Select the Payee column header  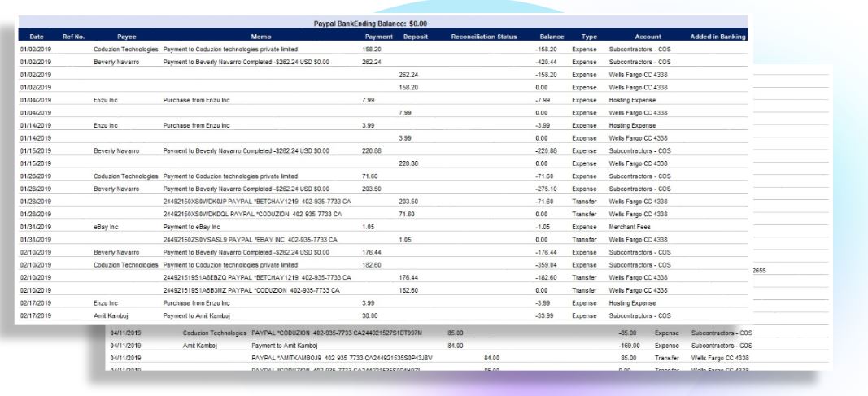tap(126, 37)
